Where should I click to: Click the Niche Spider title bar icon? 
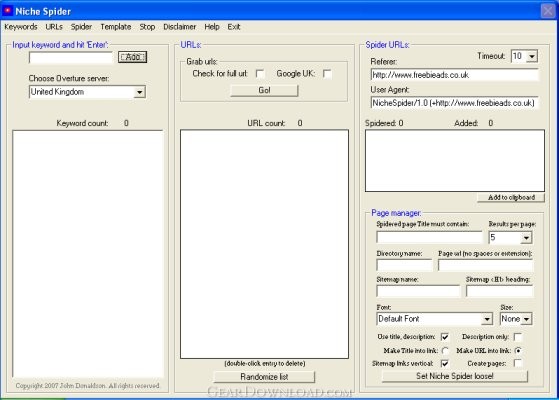tap(7, 11)
